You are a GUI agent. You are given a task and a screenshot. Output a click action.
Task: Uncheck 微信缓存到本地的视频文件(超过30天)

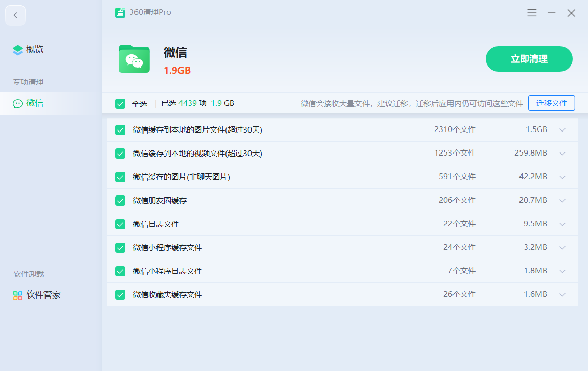[120, 154]
